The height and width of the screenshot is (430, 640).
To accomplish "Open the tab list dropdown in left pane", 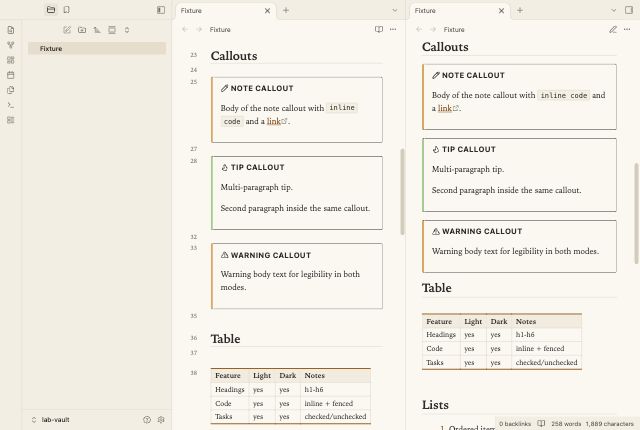I will click(395, 11).
